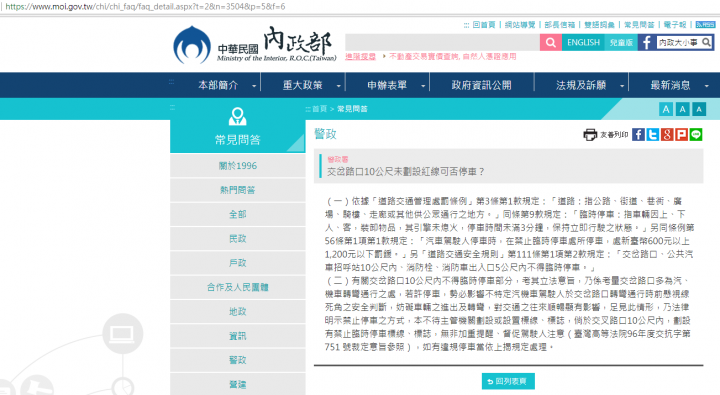The height and width of the screenshot is (395, 720).
Task: Expand the 本部簡介 menu arrow
Action: click(x=254, y=86)
